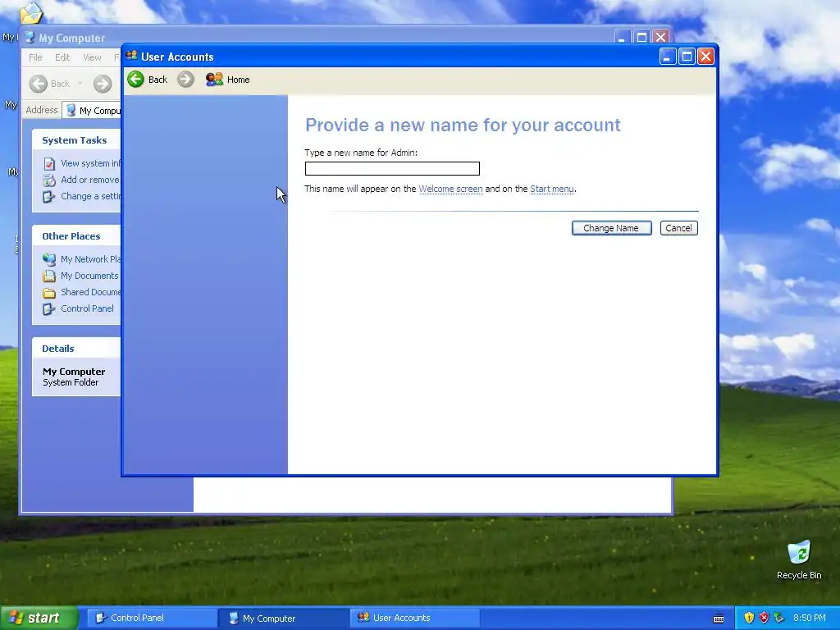Image resolution: width=840 pixels, height=630 pixels.
Task: Click the My Computer address bar
Action: coord(92,111)
